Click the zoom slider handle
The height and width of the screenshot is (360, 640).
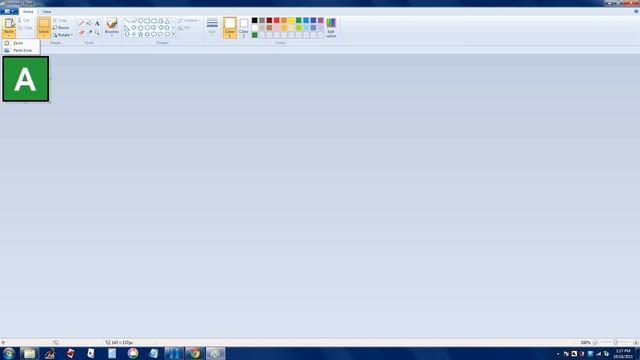[x=615, y=342]
